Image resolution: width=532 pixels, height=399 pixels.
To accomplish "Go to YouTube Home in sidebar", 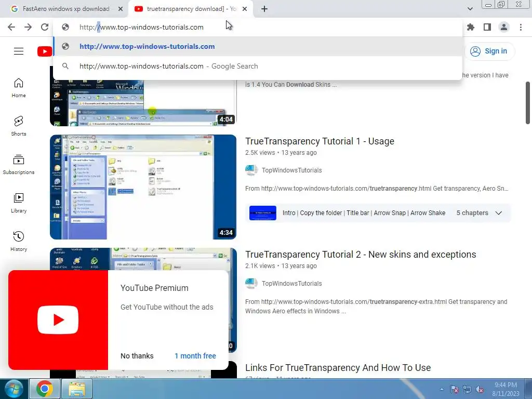I will (19, 88).
